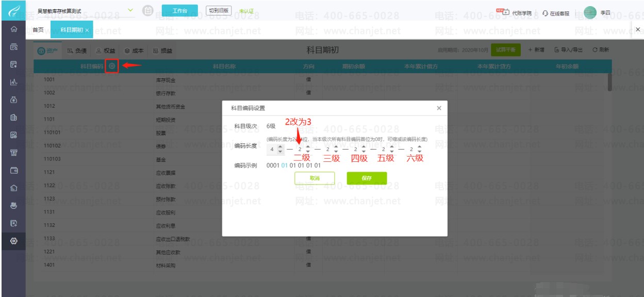Increase the sixth-level code length stepper

pos(420,147)
